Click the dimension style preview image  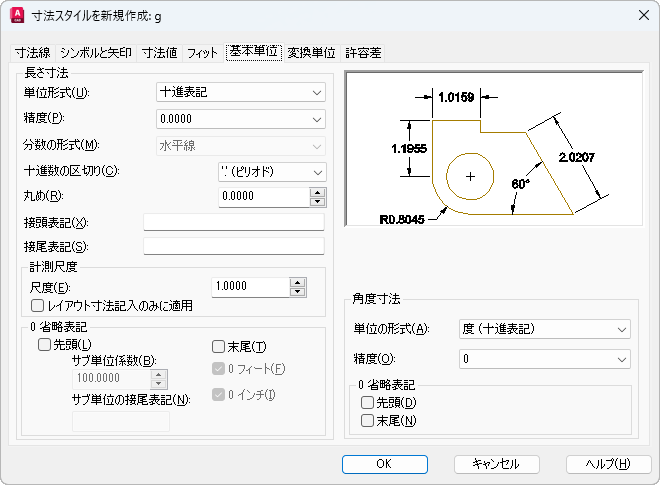(x=494, y=149)
